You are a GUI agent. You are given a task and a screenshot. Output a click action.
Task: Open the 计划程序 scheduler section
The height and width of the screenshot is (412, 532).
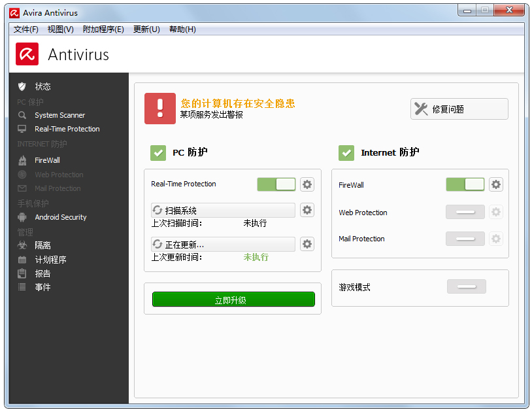point(46,260)
